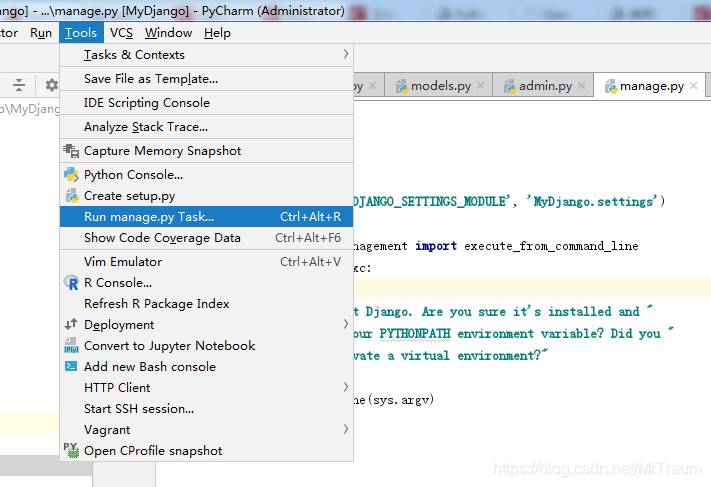Viewport: 711px width, 487px height.
Task: Click the Deployment arrows icon
Action: [x=71, y=324]
